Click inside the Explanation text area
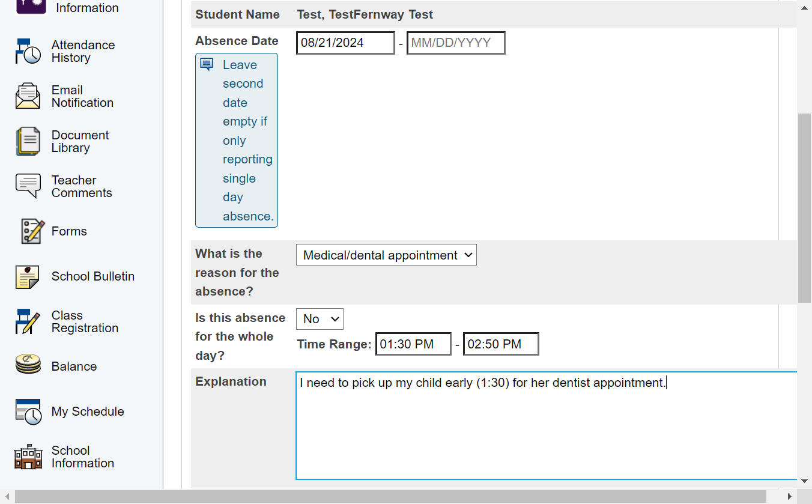812x504 pixels. 547,426
